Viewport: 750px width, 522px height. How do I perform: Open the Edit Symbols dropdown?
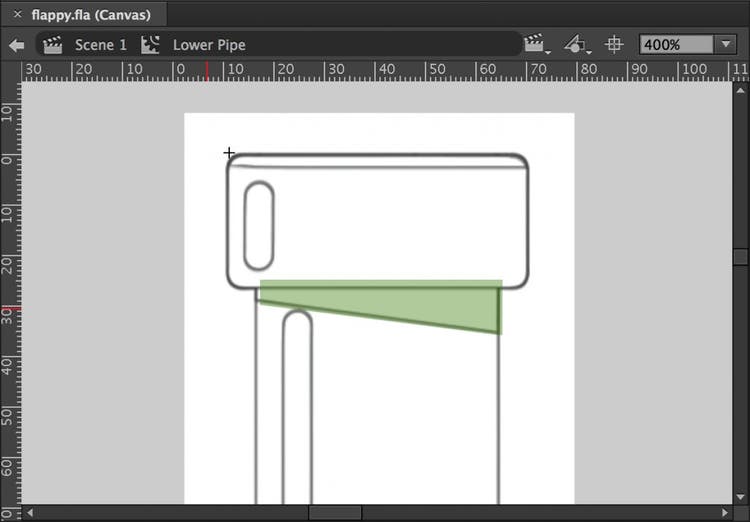pos(577,45)
